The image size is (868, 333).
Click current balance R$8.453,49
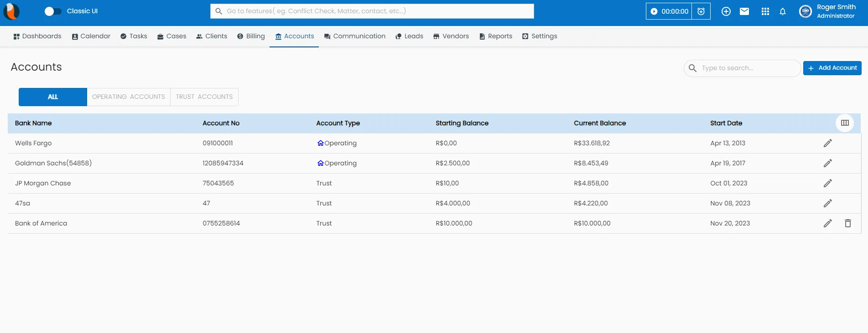point(591,163)
